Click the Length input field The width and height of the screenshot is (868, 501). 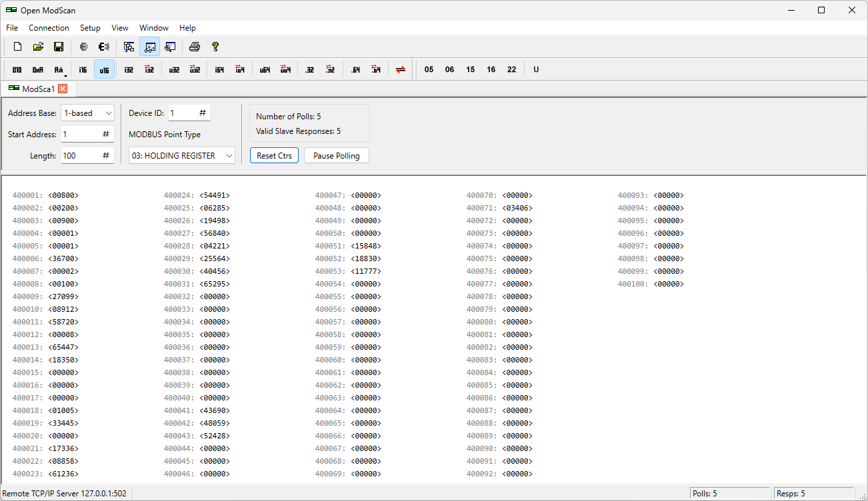click(87, 155)
